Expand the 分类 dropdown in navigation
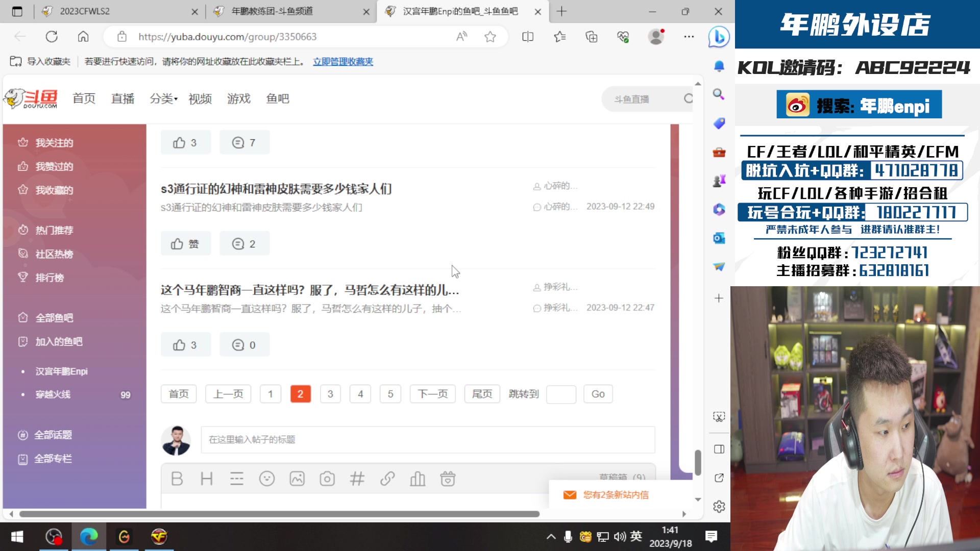The height and width of the screenshot is (551, 980). [x=163, y=98]
